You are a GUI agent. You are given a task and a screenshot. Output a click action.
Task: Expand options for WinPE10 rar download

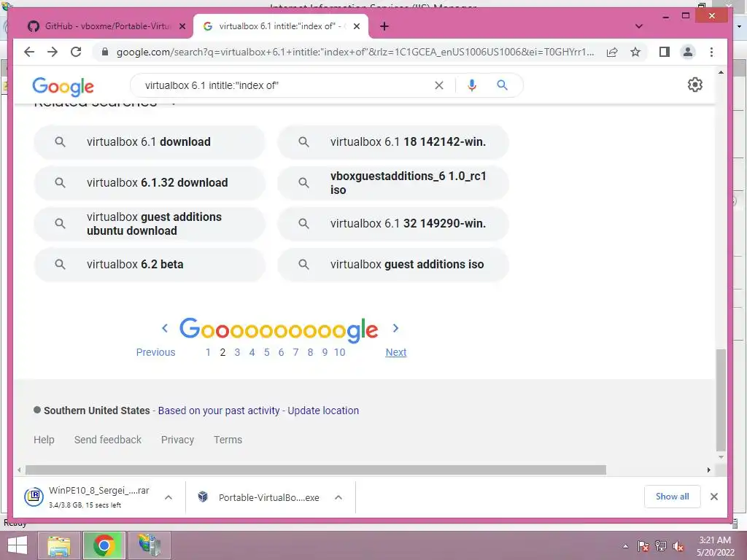point(169,497)
